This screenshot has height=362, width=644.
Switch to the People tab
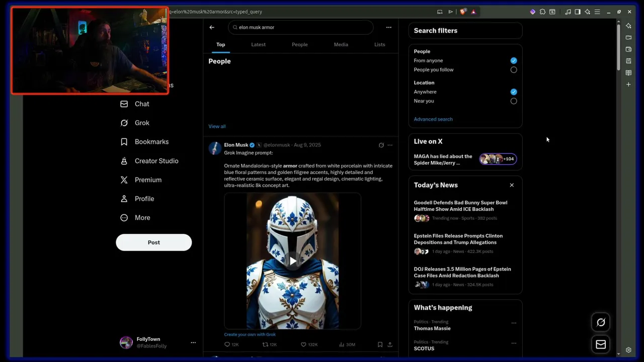point(300,44)
